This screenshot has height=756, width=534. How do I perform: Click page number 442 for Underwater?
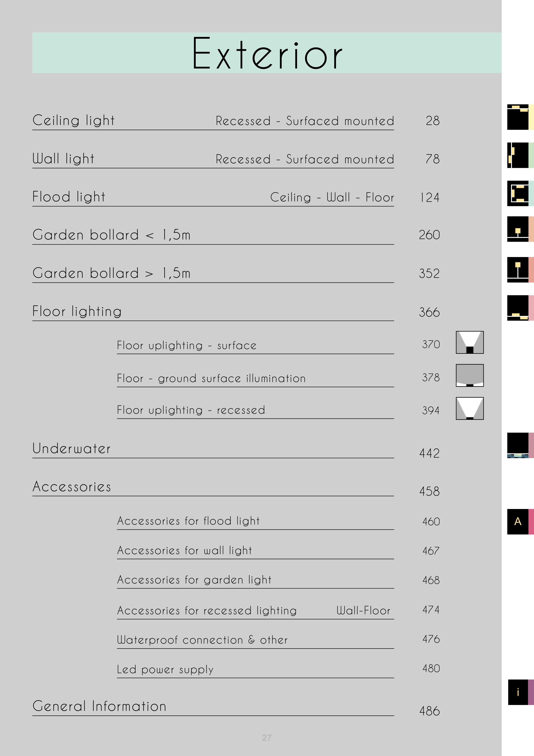click(429, 453)
